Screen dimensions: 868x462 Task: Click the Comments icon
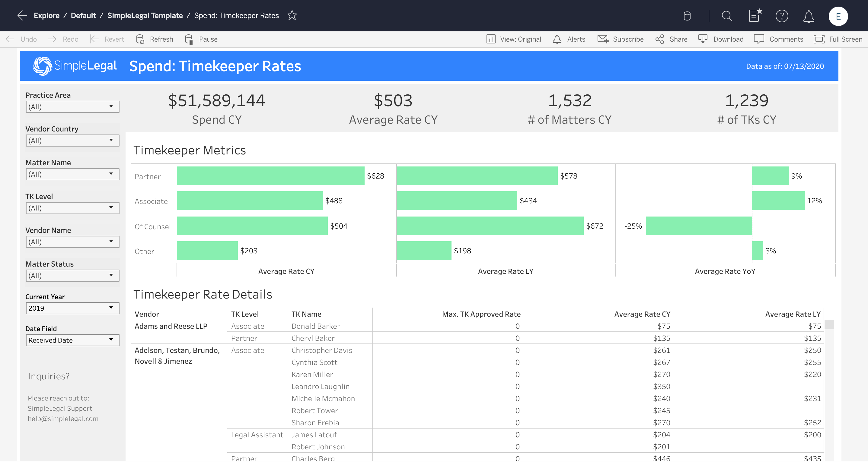759,39
